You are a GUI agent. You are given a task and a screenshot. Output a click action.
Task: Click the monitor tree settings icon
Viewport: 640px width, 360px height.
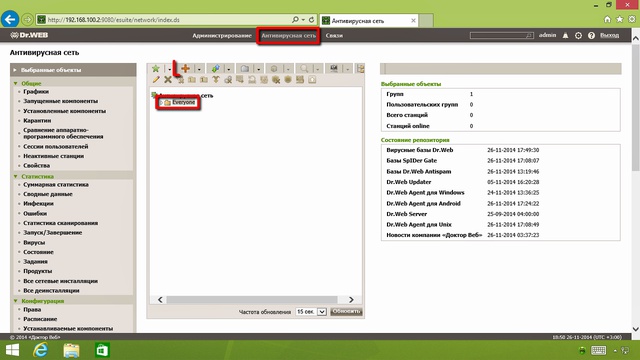tap(334, 69)
